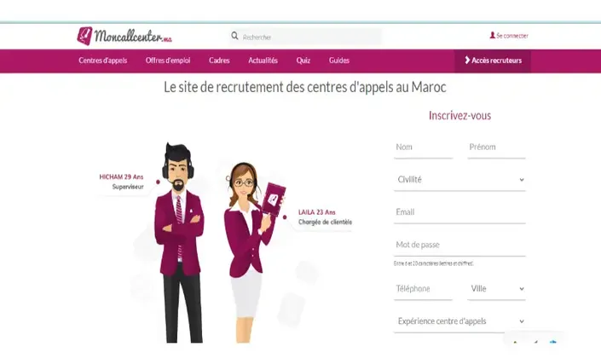Viewport: 601px width, 364px height.
Task: Click the Accès recruteurs button
Action: tap(493, 61)
